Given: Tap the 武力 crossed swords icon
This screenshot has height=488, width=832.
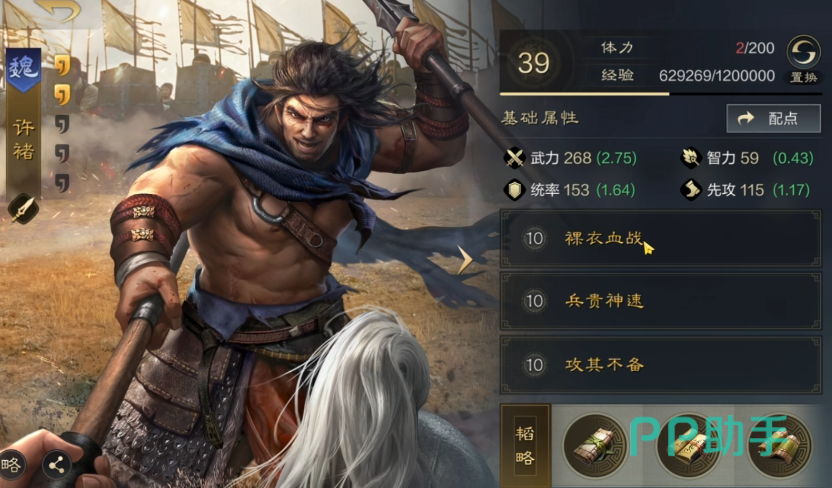Looking at the screenshot, I should 514,158.
